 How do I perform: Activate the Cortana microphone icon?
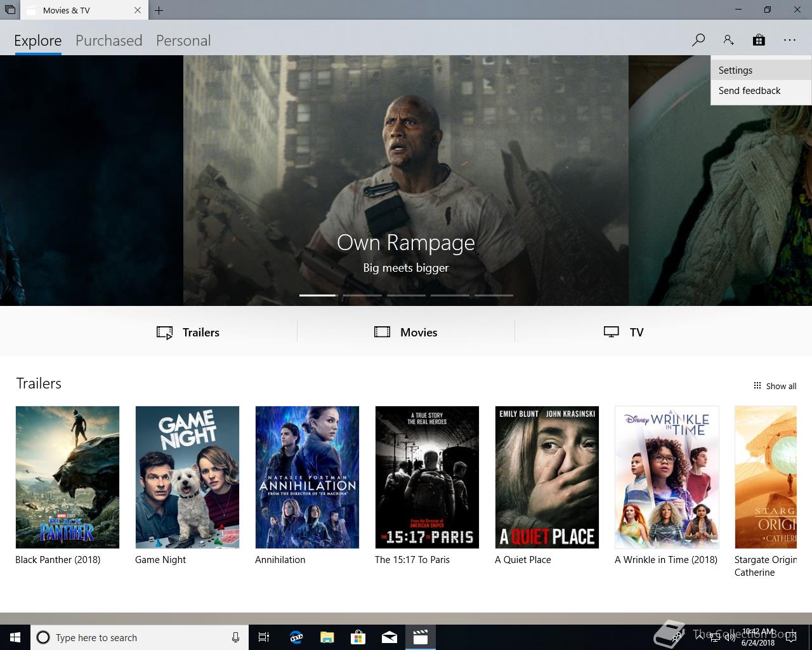(x=235, y=637)
